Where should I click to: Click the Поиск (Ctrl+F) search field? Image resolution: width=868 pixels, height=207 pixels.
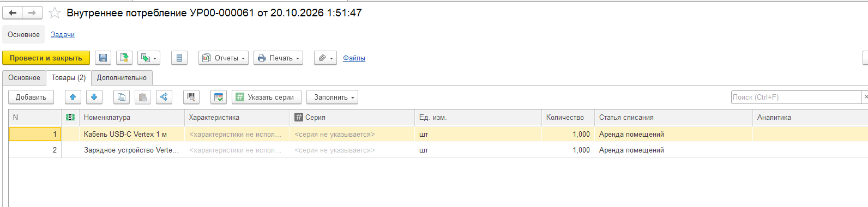796,97
